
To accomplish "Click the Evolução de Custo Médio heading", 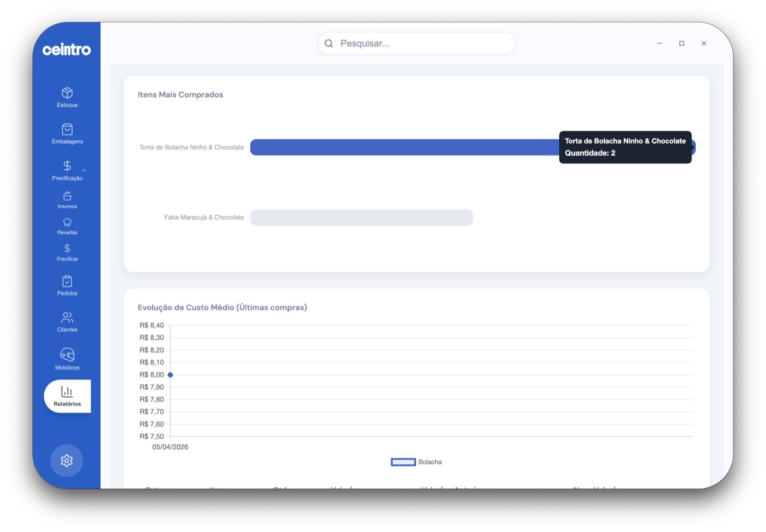I will [222, 307].
